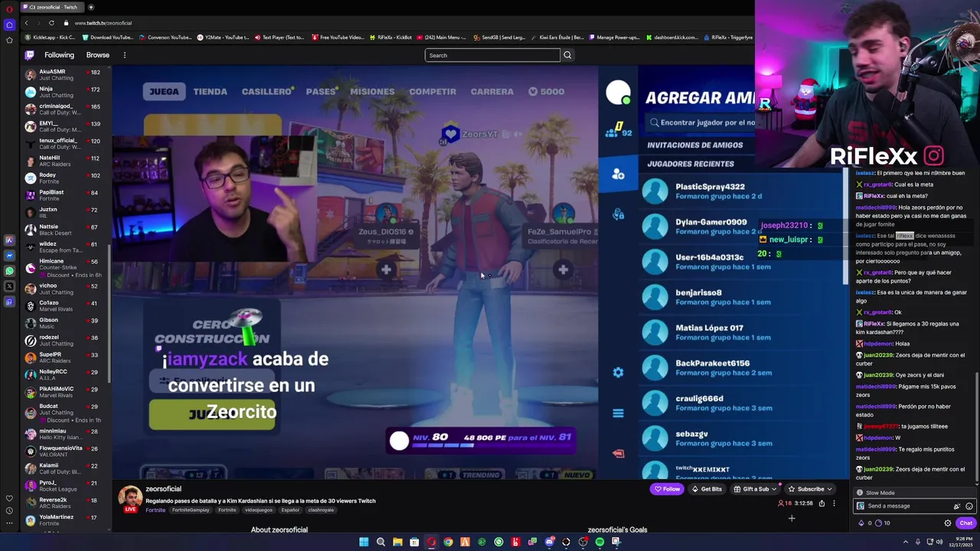Open Kaiamii channel in sidebar
The width and height of the screenshot is (980, 551).
click(63, 468)
